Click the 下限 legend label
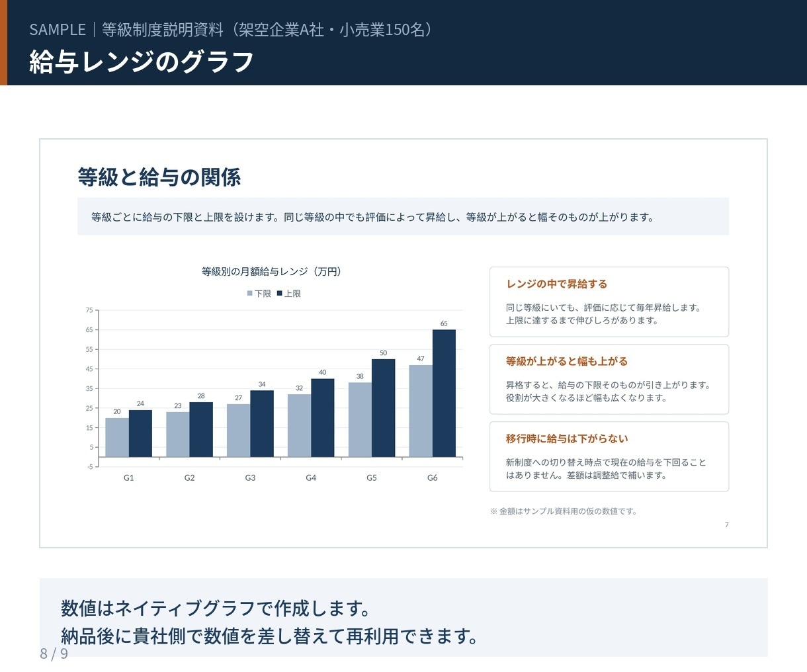This screenshot has width=807, height=672. tap(263, 294)
